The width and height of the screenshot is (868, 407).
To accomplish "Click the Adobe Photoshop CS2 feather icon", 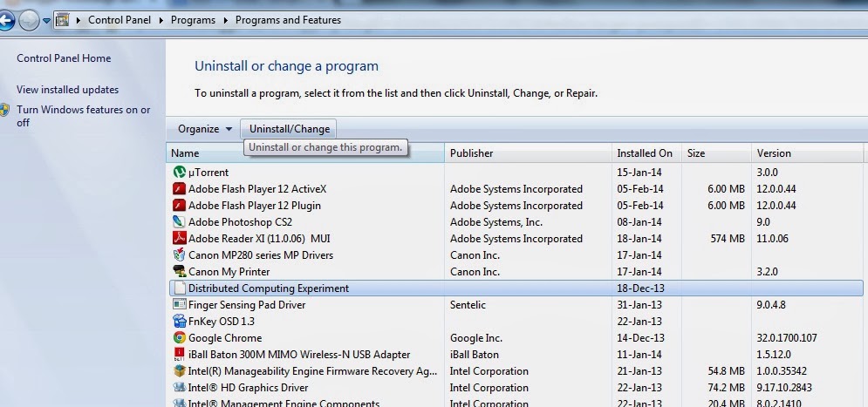I will (x=180, y=221).
